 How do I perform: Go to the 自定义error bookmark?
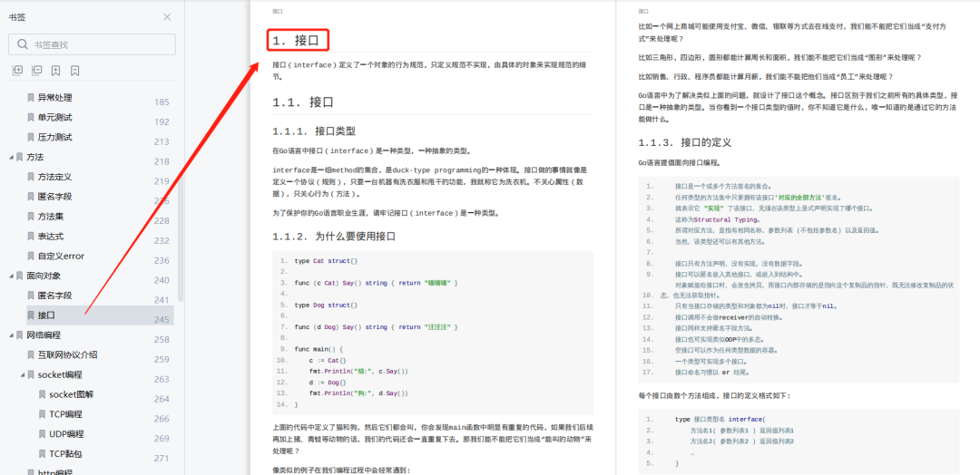point(61,257)
